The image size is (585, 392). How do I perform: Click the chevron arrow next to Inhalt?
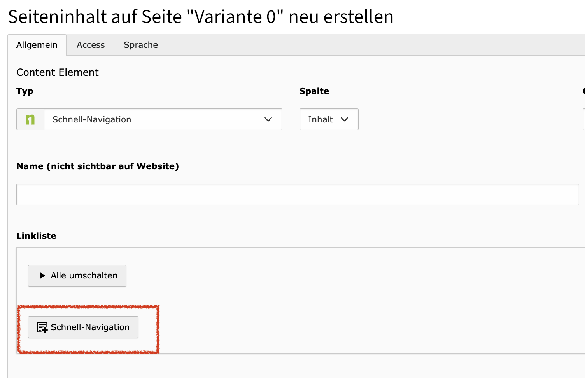pos(344,119)
